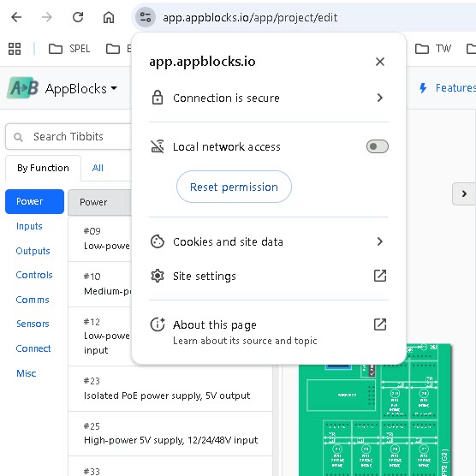Click the Site settings label

point(205,277)
